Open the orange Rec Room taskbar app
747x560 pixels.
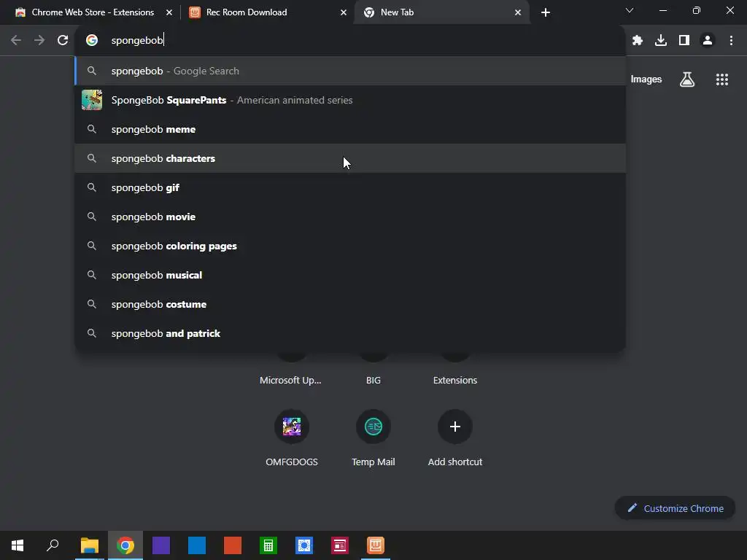point(376,545)
